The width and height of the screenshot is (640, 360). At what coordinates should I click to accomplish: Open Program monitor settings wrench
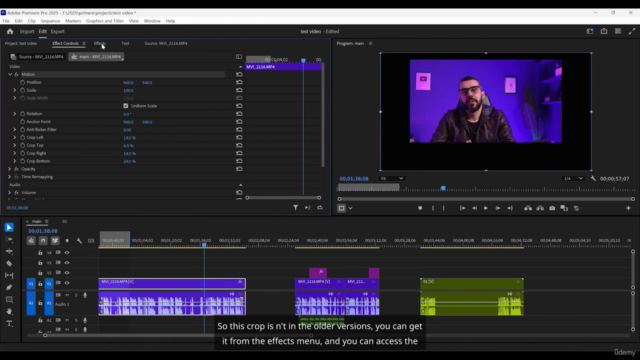[593, 178]
